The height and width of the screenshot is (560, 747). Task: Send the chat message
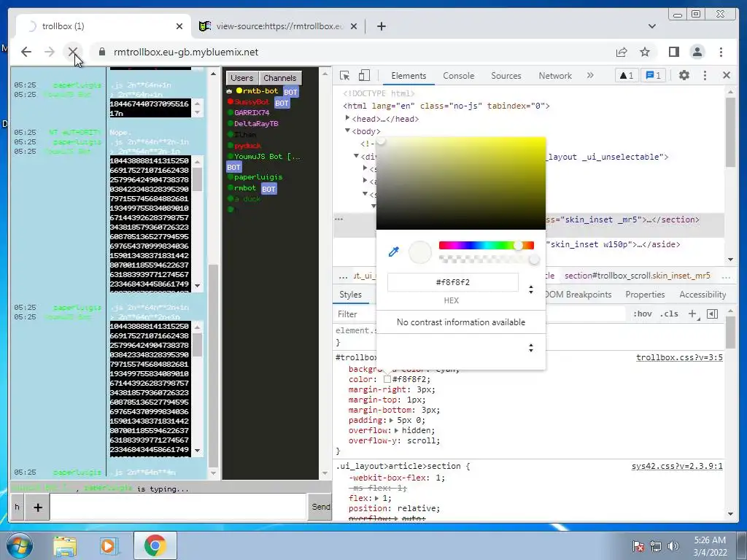321,507
